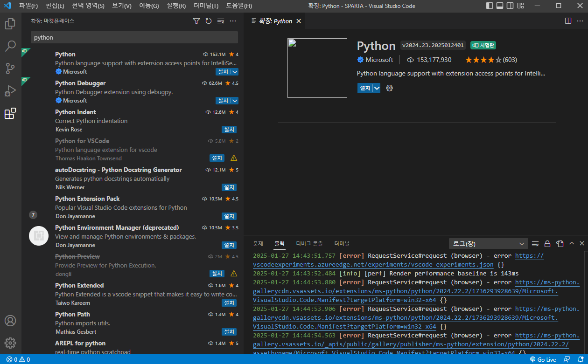Open the 편집(E) menu
Viewport: 588px width, 364px height.
[x=55, y=6]
